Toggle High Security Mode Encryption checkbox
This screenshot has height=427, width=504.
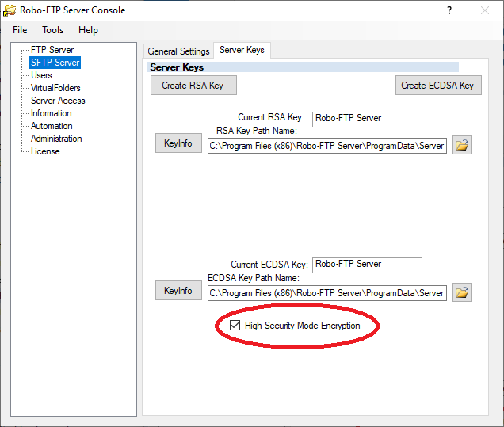[235, 325]
